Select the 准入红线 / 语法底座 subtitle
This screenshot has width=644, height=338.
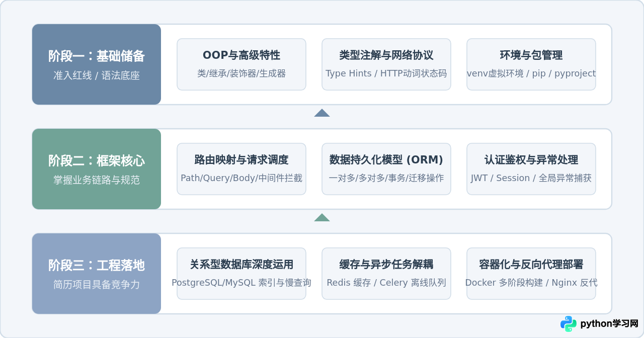pos(97,75)
